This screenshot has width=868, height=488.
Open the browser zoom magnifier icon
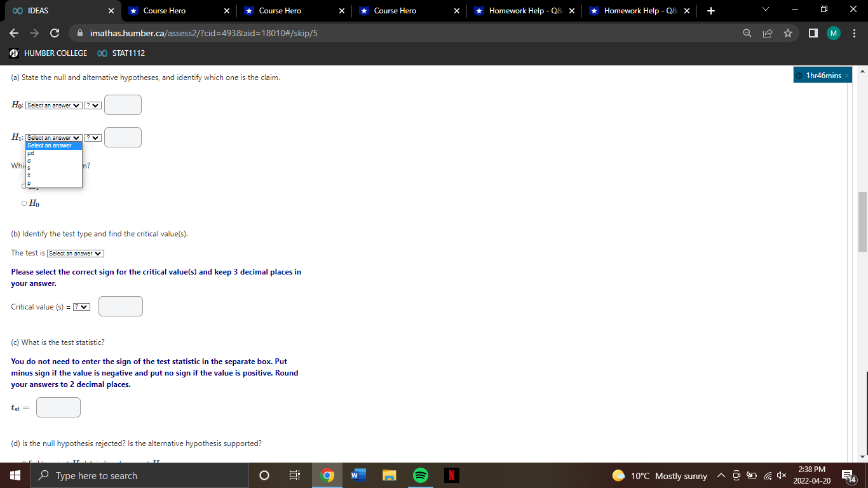pyautogui.click(x=747, y=33)
